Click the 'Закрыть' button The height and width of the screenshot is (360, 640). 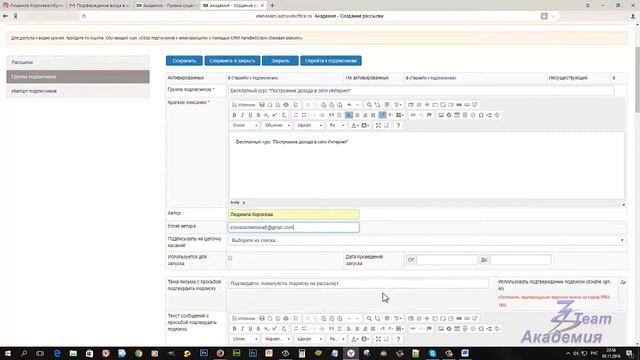coord(280,61)
